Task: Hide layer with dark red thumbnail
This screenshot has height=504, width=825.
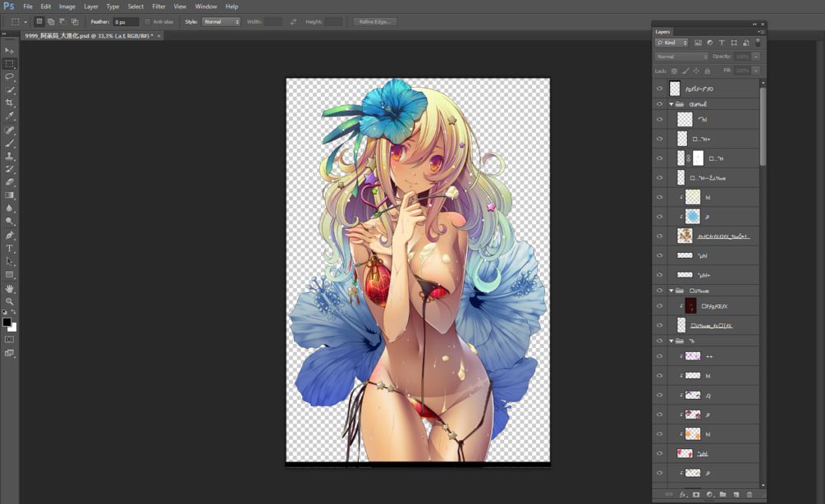Action: click(659, 305)
